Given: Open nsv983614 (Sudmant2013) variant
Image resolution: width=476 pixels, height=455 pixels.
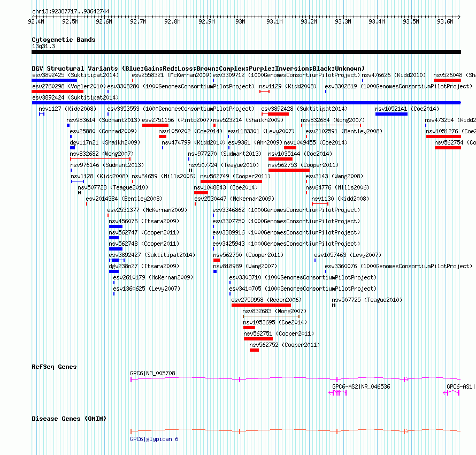Looking at the screenshot, I should pos(103,120).
